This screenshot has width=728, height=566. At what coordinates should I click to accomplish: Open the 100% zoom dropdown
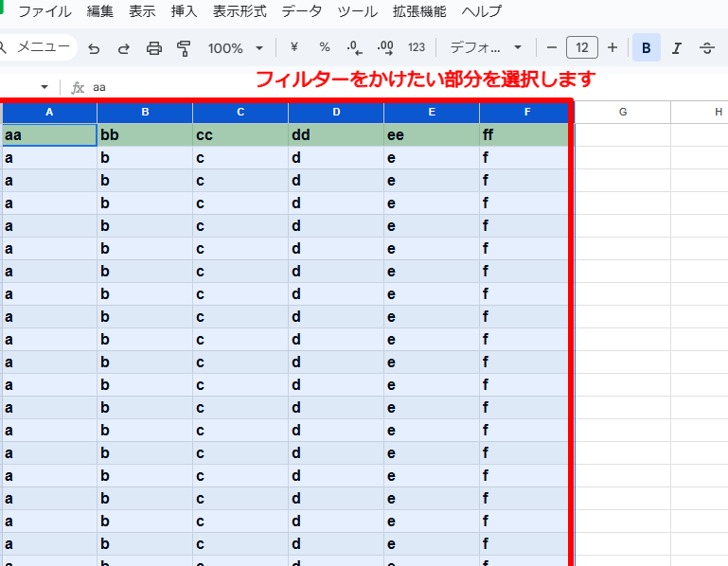click(236, 48)
